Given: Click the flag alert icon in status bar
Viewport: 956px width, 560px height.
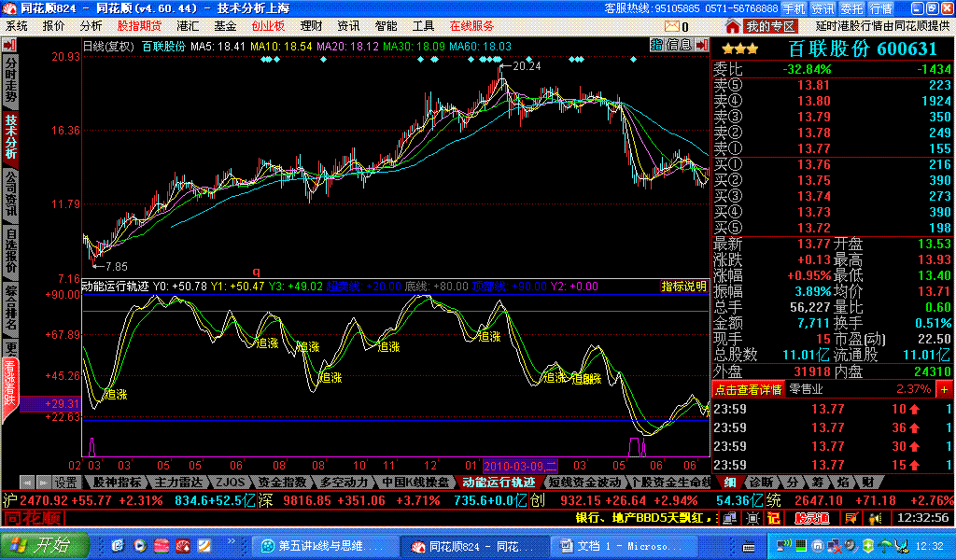Looking at the screenshot, I should click(x=851, y=519).
